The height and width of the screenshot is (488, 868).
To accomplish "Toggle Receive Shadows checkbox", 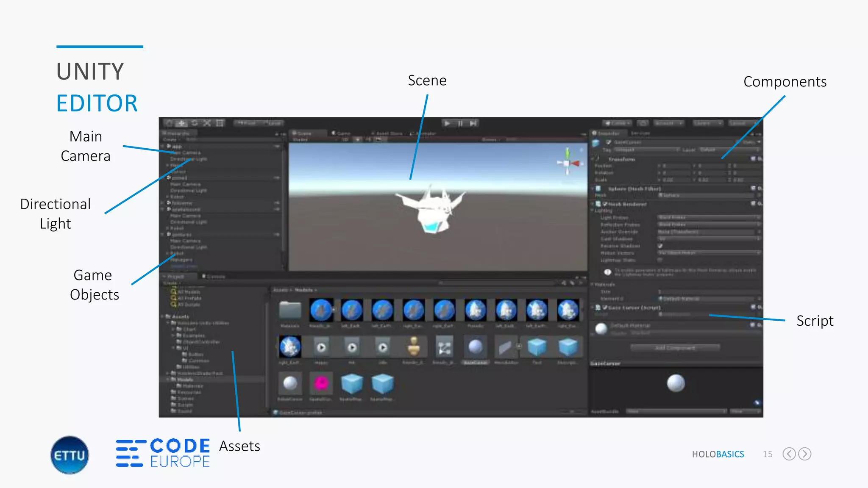I will click(660, 246).
